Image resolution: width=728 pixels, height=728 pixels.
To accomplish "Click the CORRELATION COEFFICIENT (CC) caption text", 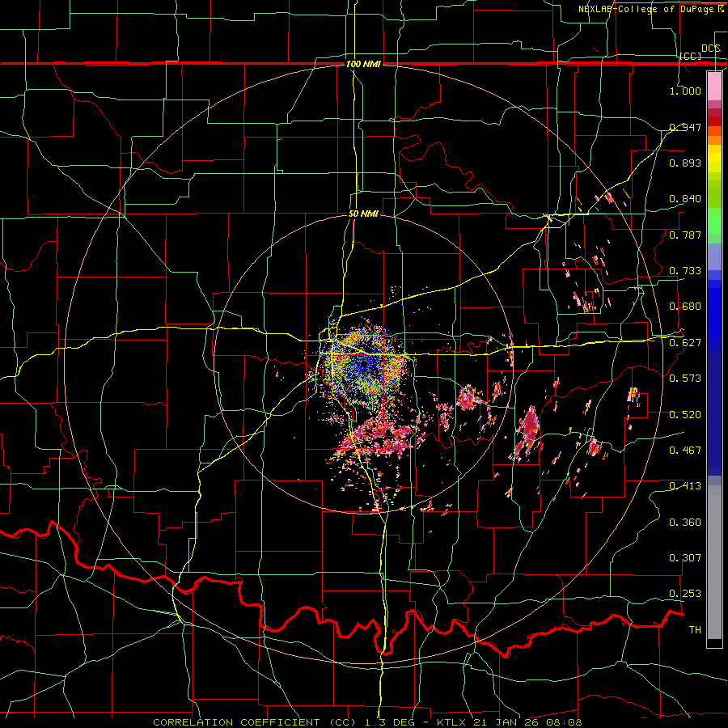I will point(255,722).
